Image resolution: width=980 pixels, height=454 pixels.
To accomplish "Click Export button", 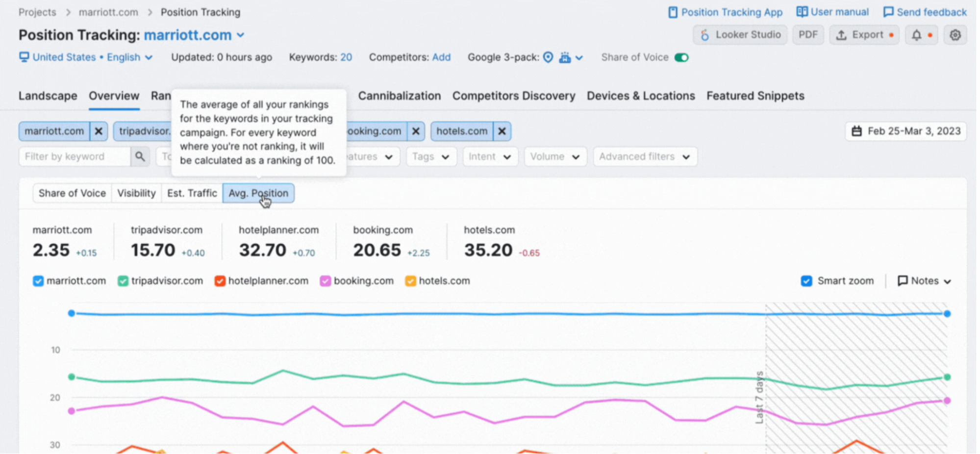I will click(x=864, y=35).
